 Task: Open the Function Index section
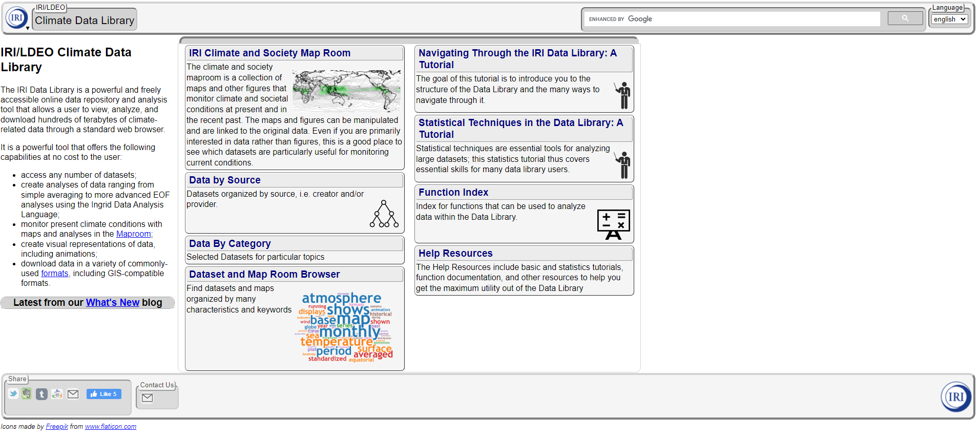pyautogui.click(x=453, y=192)
